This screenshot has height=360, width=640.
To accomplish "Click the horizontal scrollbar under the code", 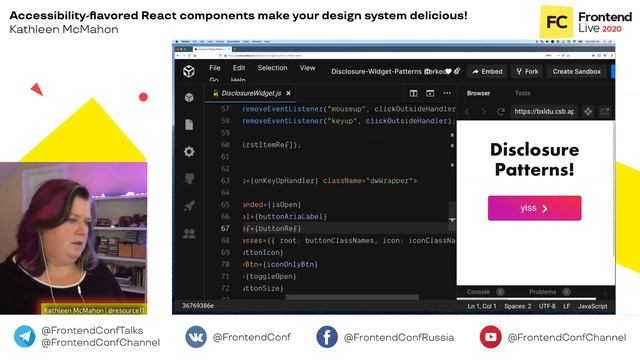I will [352, 297].
